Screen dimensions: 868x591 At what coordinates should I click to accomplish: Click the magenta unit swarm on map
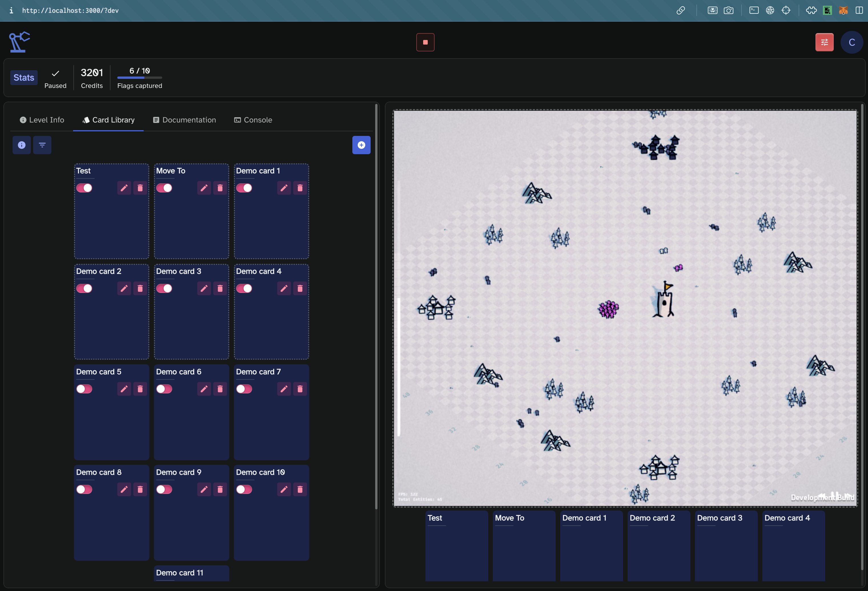(608, 309)
